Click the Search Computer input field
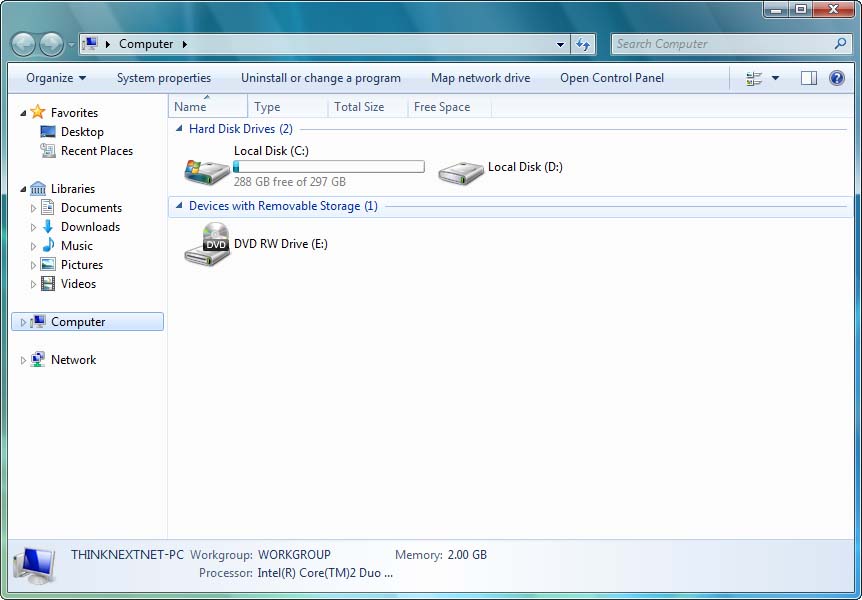This screenshot has height=600, width=862. point(722,44)
